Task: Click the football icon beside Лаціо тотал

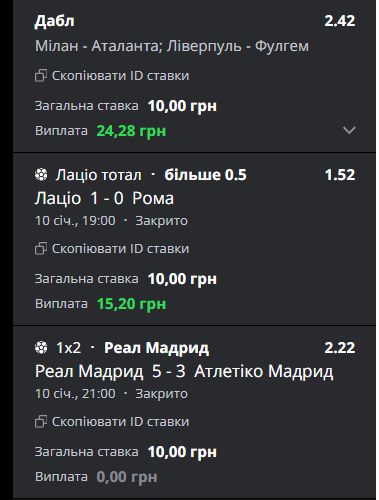Action: click(41, 175)
